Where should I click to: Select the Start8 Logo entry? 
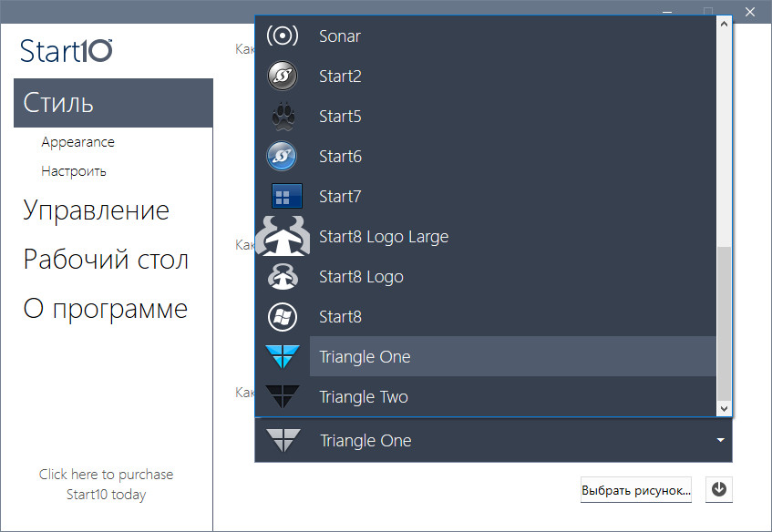tap(486, 277)
